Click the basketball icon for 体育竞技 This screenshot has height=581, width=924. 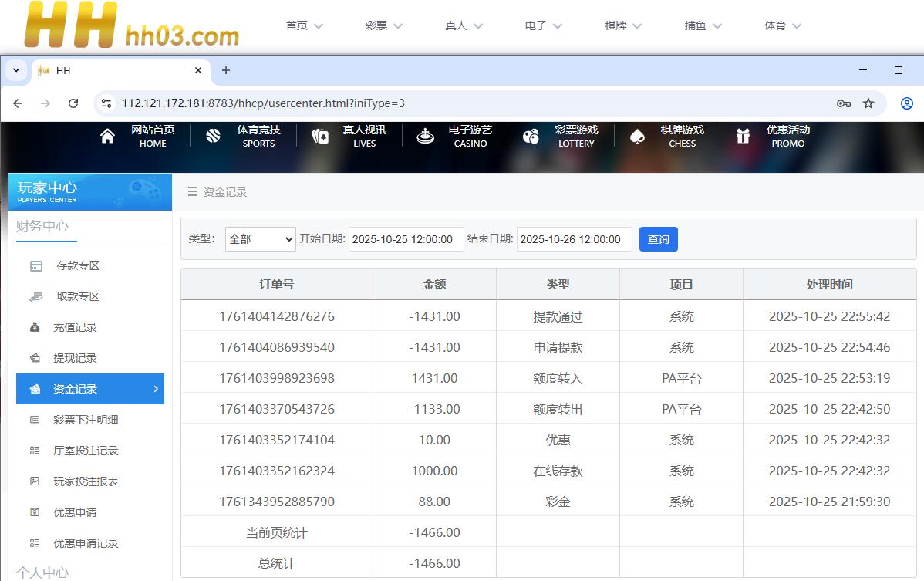(x=214, y=137)
